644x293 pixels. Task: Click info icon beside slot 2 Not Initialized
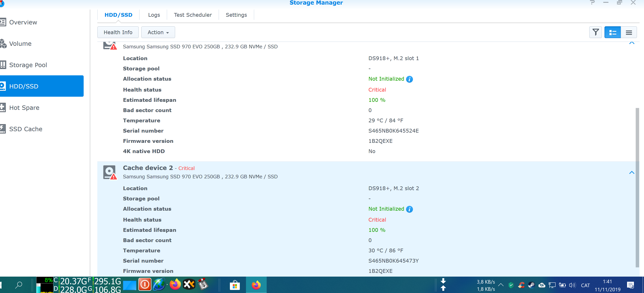tap(409, 209)
